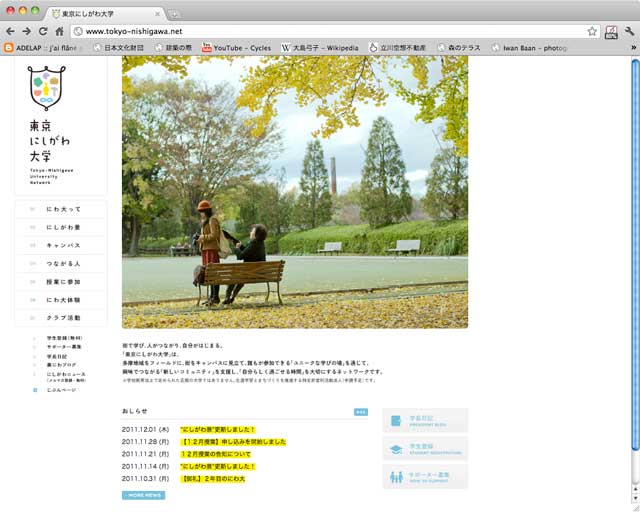Show hidden bookmarks with the double chevron

(634, 48)
